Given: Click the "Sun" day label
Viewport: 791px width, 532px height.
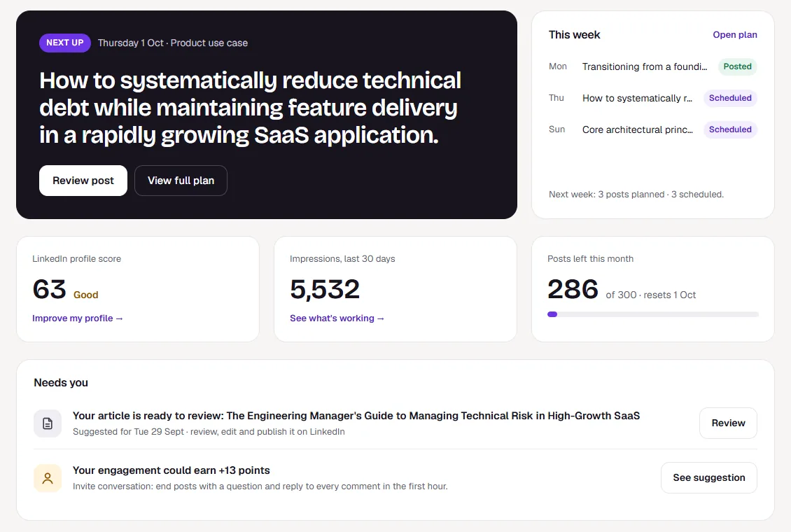Looking at the screenshot, I should pos(556,129).
